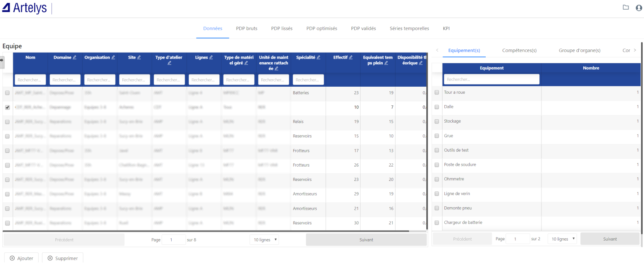Open the PDP validés tab

(x=363, y=28)
